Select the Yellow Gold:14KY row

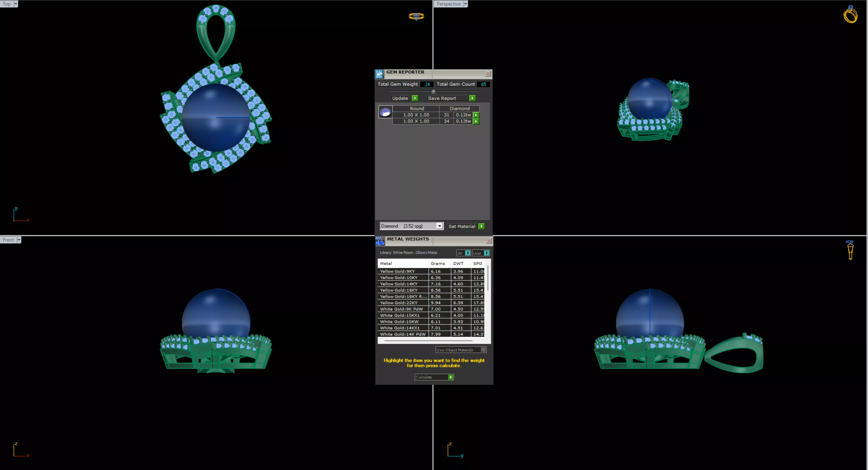[x=431, y=284]
